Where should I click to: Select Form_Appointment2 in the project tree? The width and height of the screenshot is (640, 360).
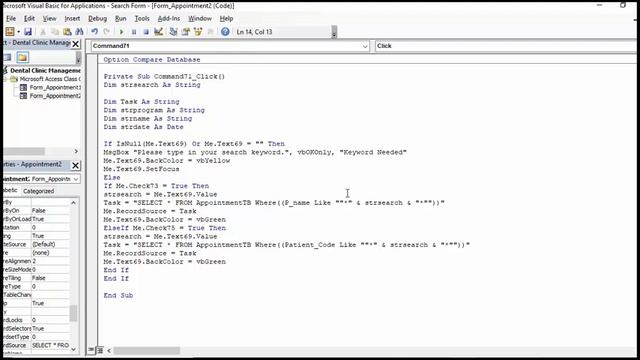tap(55, 96)
